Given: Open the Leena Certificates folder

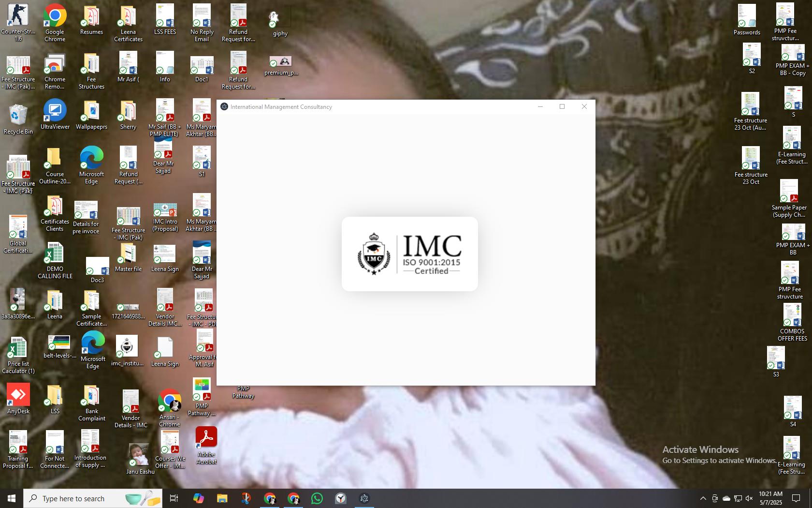Looking at the screenshot, I should [x=128, y=22].
